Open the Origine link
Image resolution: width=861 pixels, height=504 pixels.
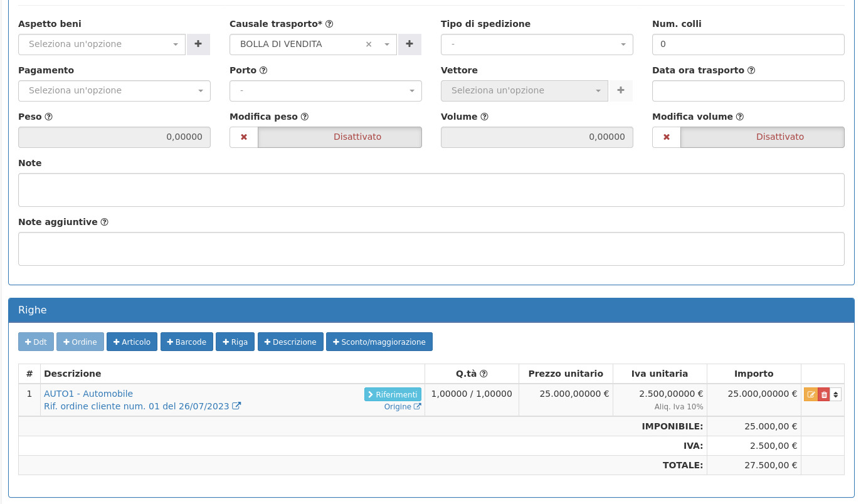pos(402,407)
